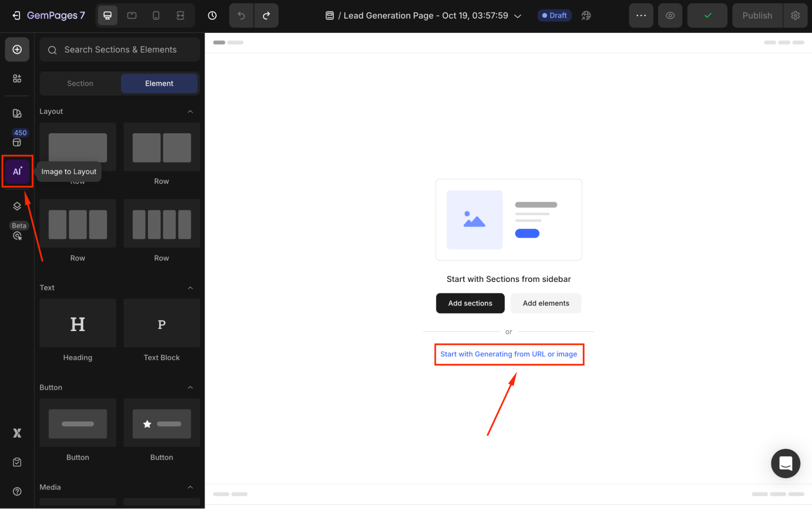Click the undo arrow icon
The width and height of the screenshot is (812, 509).
tap(241, 15)
